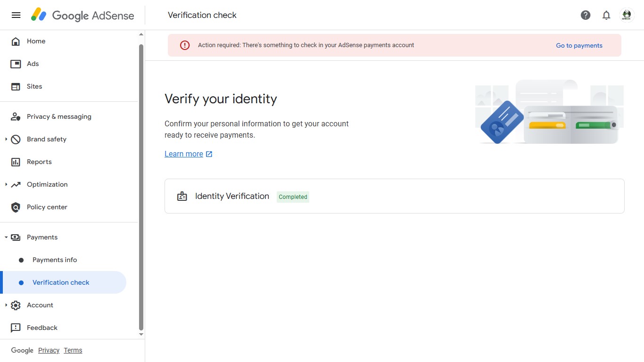644x362 pixels.
Task: Select Verification check submenu item
Action: 63,283
